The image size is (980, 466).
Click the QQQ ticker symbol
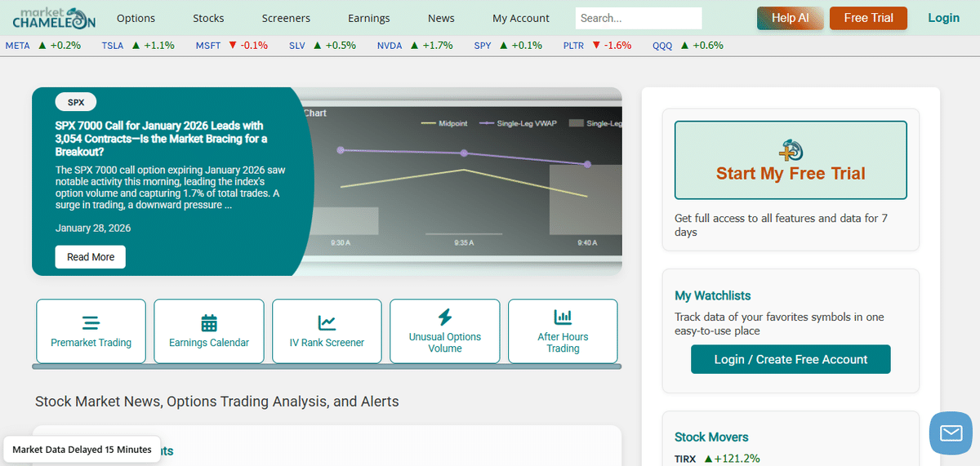tap(662, 46)
